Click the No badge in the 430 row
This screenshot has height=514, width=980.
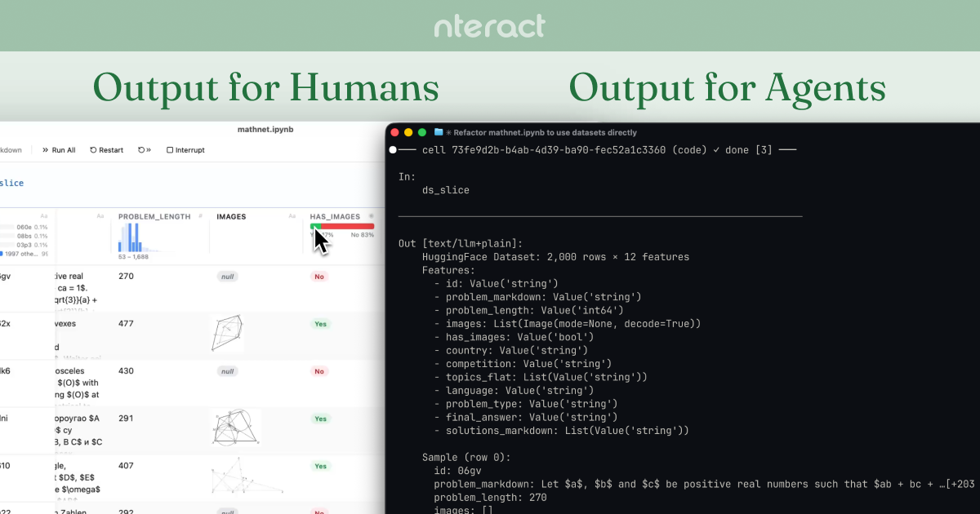[x=319, y=371]
